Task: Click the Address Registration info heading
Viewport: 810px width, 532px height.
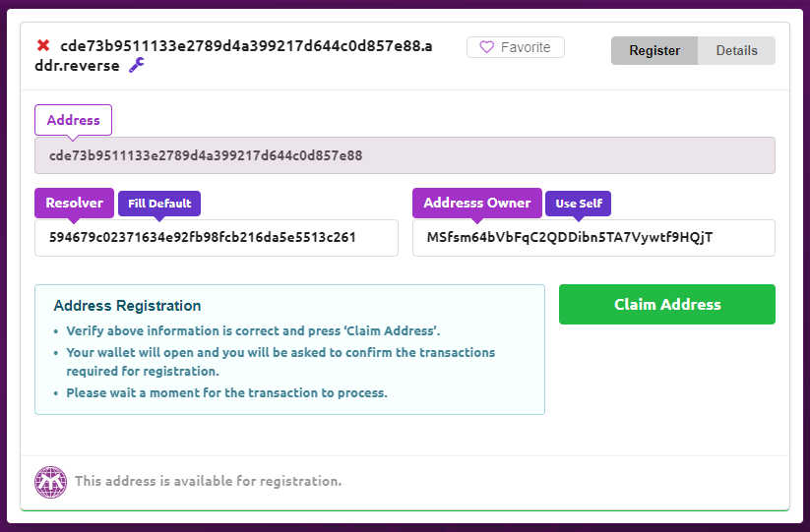Action: [x=127, y=306]
